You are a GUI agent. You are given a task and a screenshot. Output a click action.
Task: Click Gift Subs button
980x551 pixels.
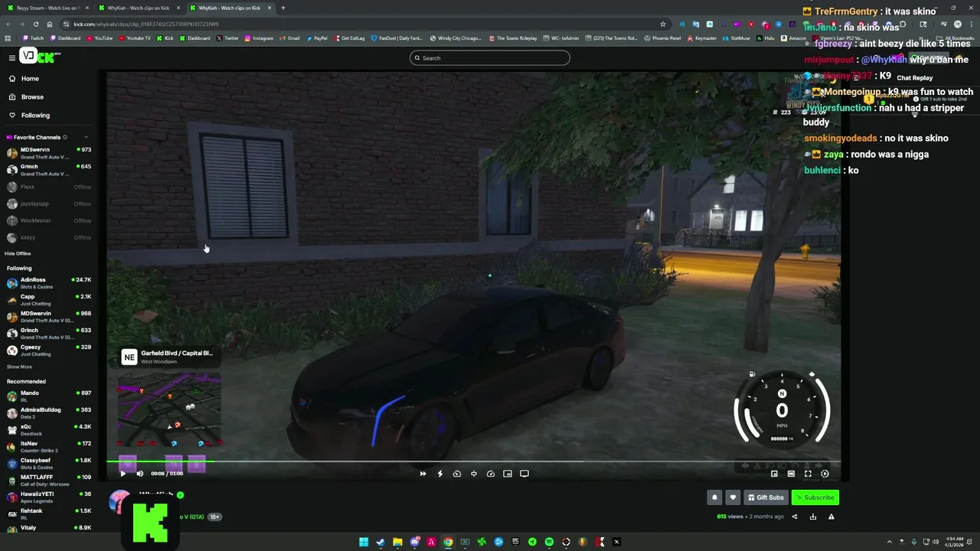(766, 497)
